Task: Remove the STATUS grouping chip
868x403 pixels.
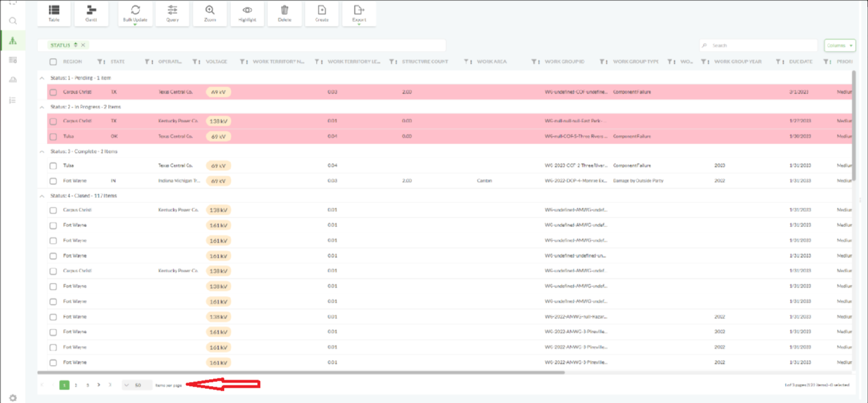Action: tap(83, 45)
